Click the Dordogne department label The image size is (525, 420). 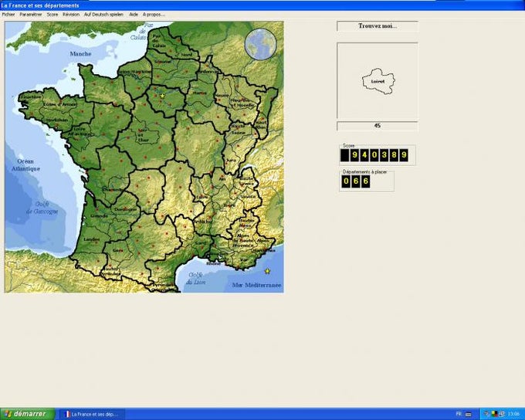click(126, 209)
